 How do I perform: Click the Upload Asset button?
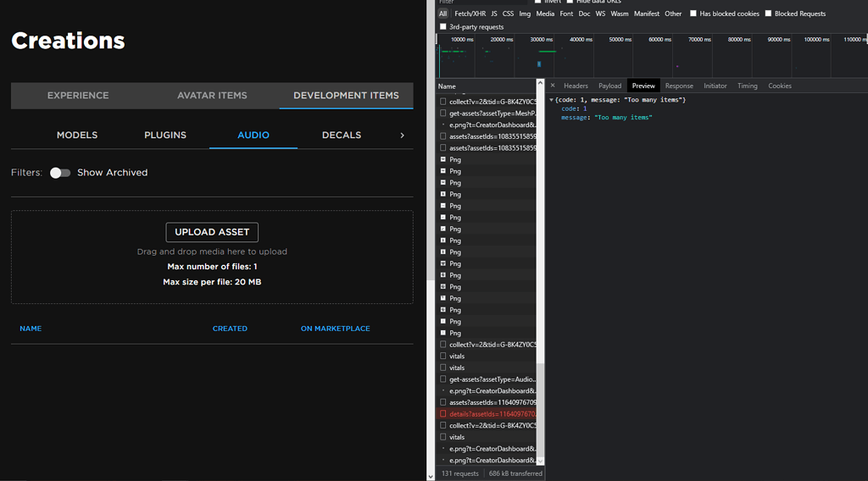point(212,232)
